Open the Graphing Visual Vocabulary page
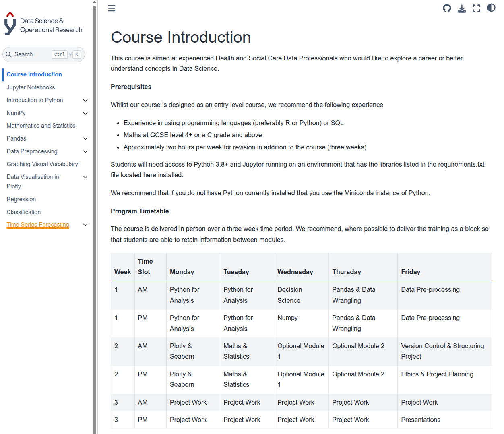 click(42, 164)
